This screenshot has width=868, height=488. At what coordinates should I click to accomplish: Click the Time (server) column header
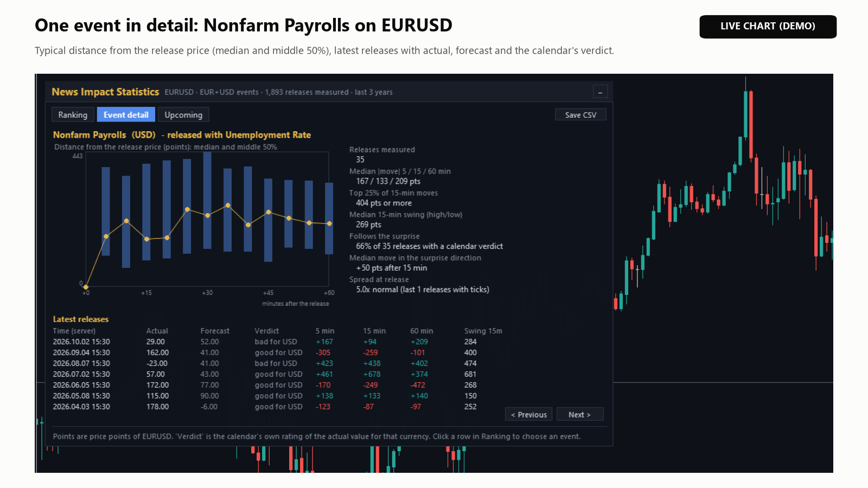pos(74,331)
